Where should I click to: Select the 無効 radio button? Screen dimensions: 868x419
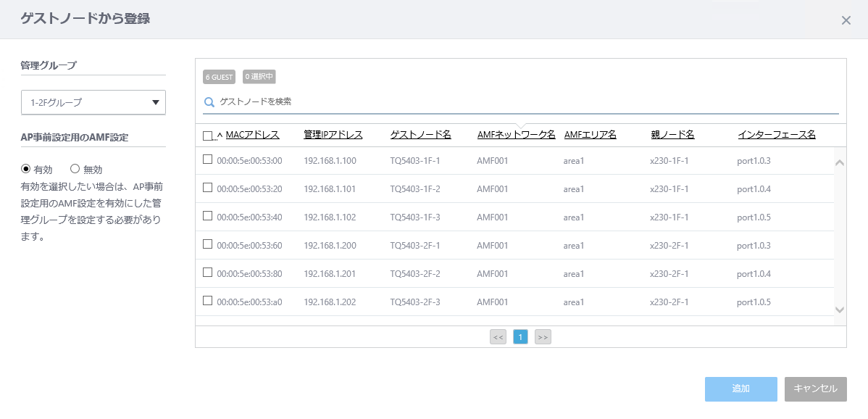pos(75,170)
